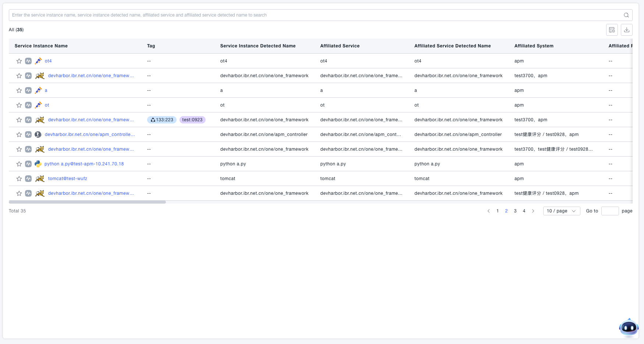The width and height of the screenshot is (644, 344).
Task: Click the horizontal table scrollbar
Action: coord(87,202)
